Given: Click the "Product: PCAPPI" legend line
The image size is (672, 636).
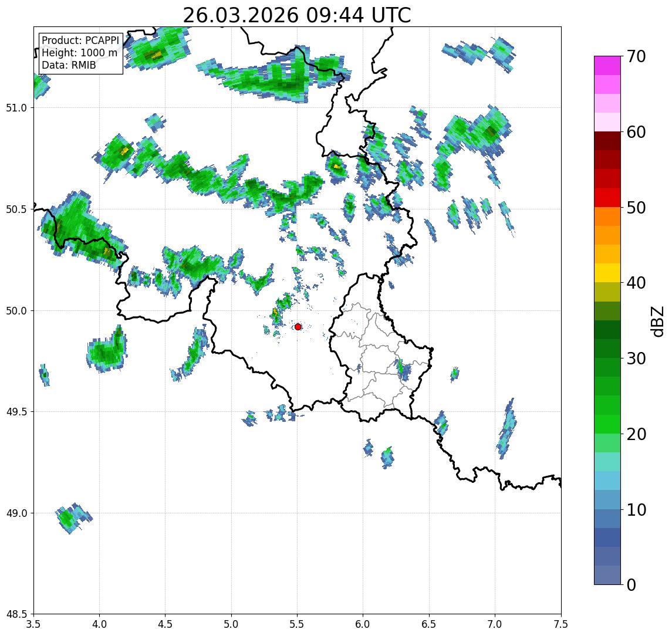Looking at the screenshot, I should click(x=80, y=40).
